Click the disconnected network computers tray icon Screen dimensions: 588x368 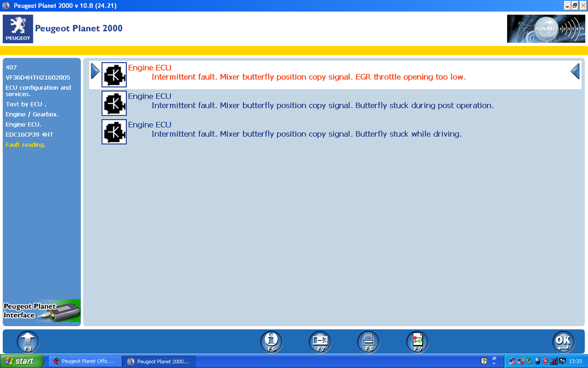click(513, 361)
